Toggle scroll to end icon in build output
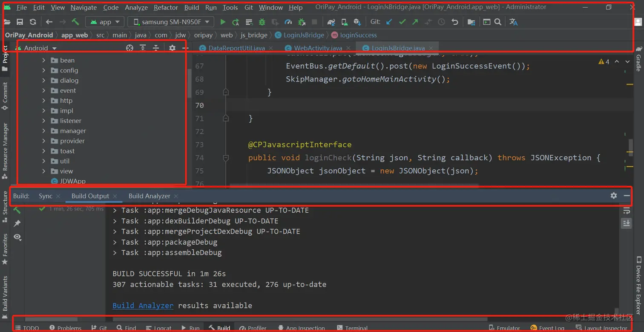 [626, 223]
